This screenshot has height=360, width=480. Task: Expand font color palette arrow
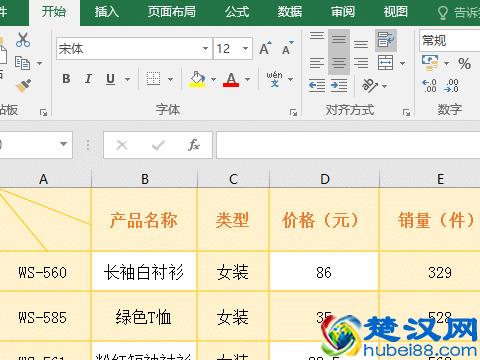[247, 79]
